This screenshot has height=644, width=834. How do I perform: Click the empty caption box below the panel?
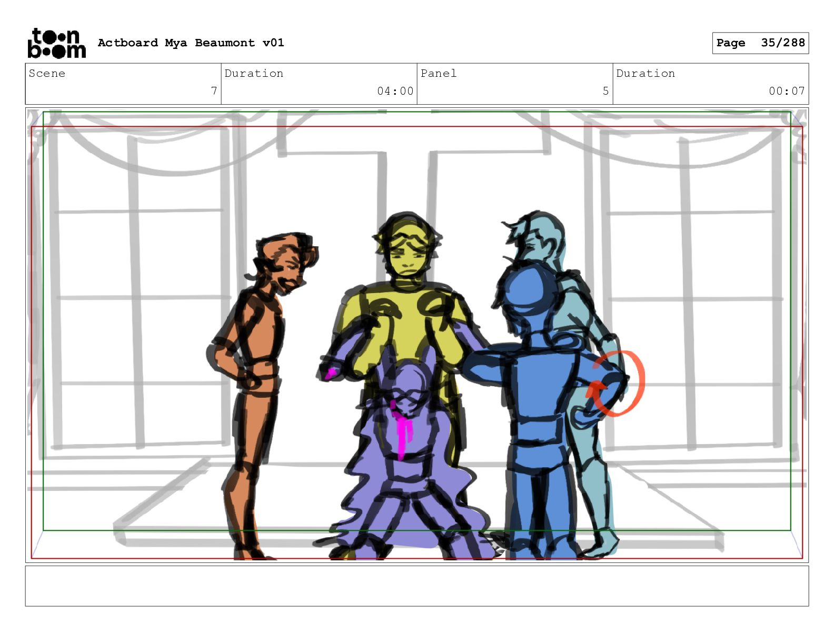[417, 586]
